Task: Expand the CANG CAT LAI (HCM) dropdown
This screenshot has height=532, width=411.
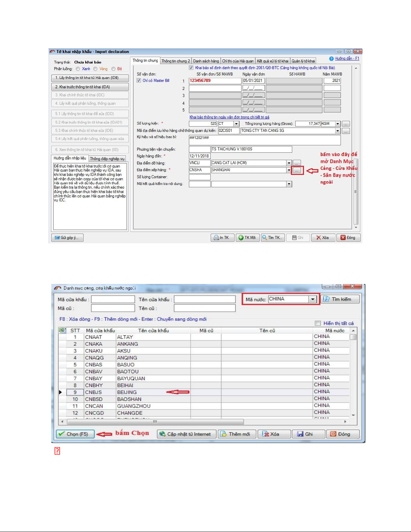Action: point(289,163)
